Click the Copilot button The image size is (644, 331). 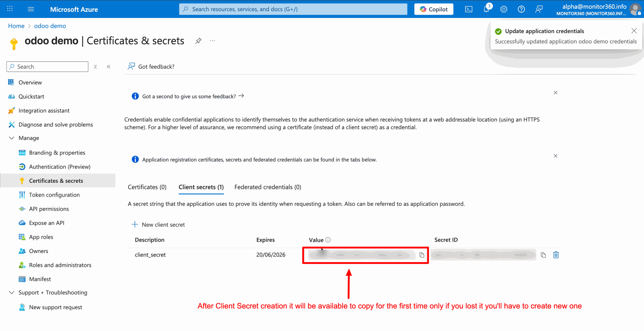pyautogui.click(x=434, y=9)
